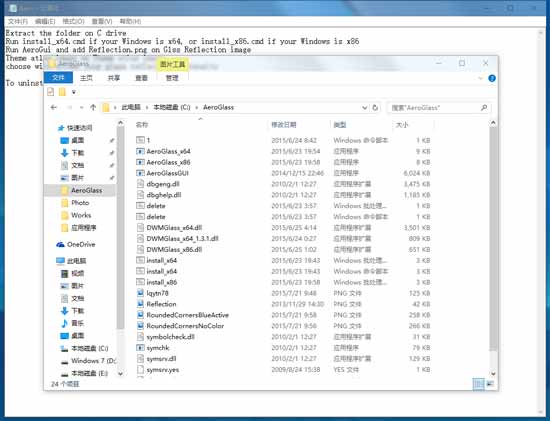550x421 pixels.
Task: Open 本地磁盘 (C:) in navigation pane
Action: pyautogui.click(x=89, y=348)
